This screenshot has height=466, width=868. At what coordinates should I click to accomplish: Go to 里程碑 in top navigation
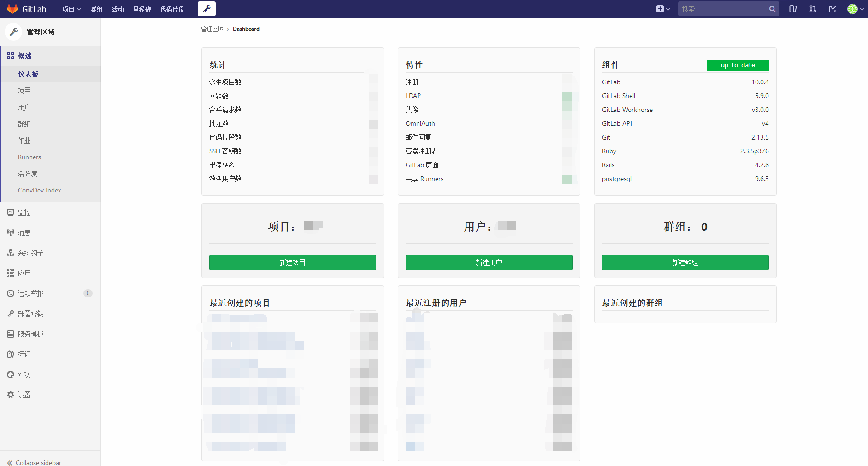142,9
